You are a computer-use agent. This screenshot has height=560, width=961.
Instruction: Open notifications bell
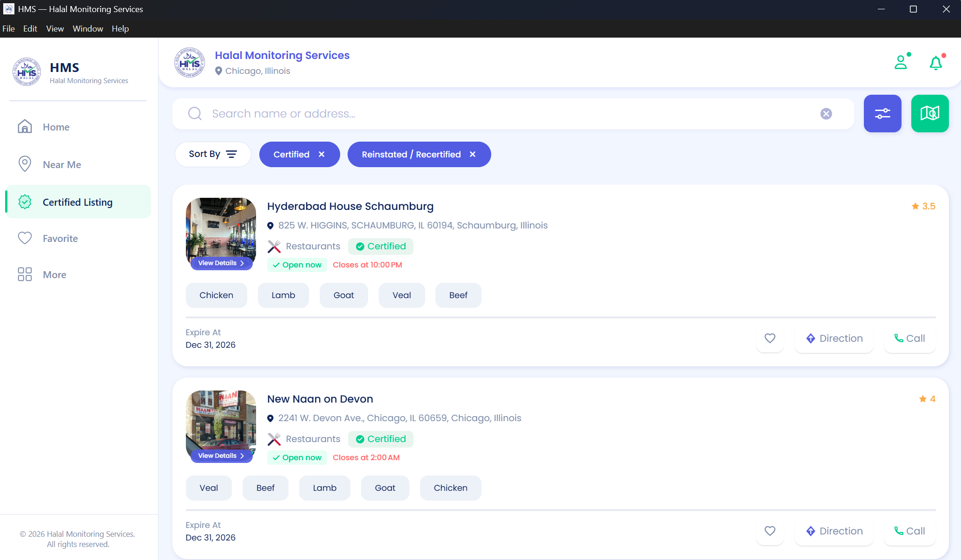[936, 62]
